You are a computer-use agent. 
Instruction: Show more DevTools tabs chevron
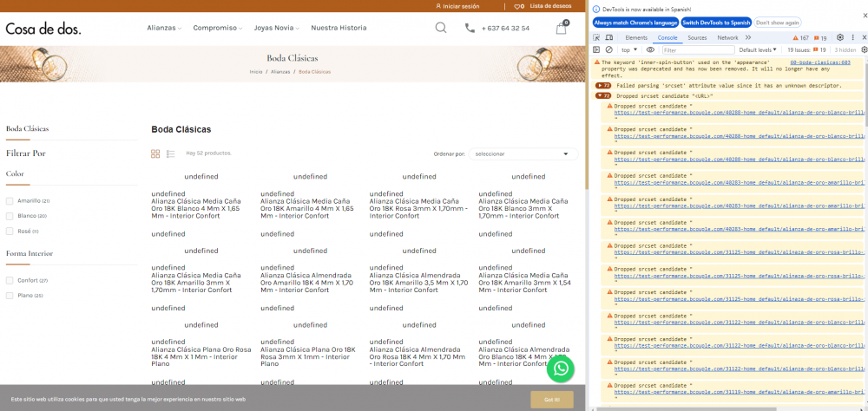coord(748,37)
